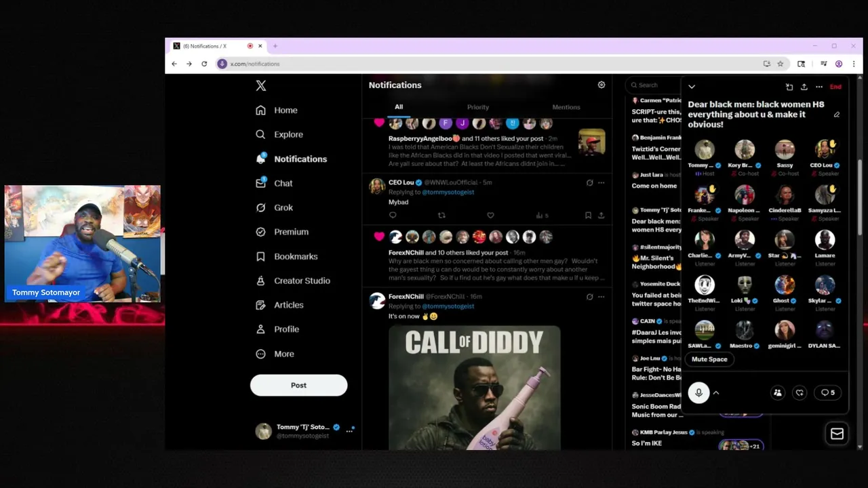Viewport: 868px width, 488px height.
Task: Open the Home sidebar item
Action: tap(277, 110)
